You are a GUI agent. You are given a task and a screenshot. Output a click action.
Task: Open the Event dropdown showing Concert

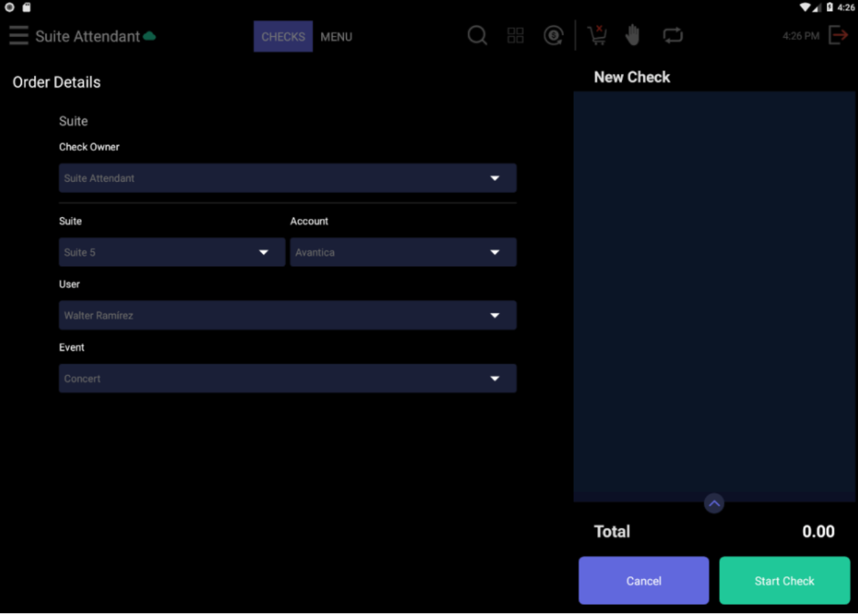(x=287, y=378)
